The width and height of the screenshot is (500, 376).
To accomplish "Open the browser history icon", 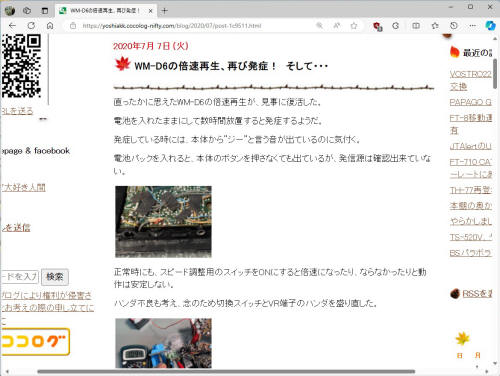I will (454, 26).
